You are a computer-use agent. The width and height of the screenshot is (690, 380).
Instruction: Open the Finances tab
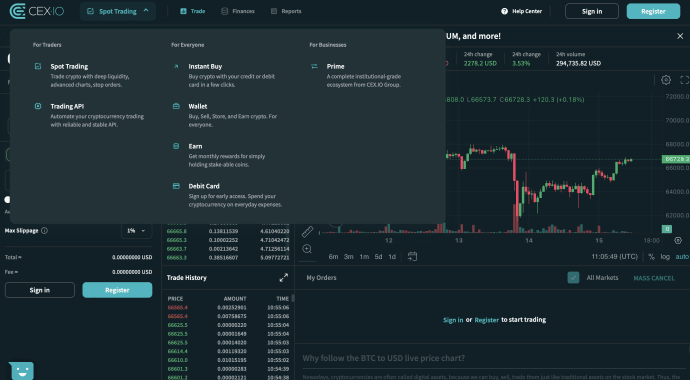point(238,11)
